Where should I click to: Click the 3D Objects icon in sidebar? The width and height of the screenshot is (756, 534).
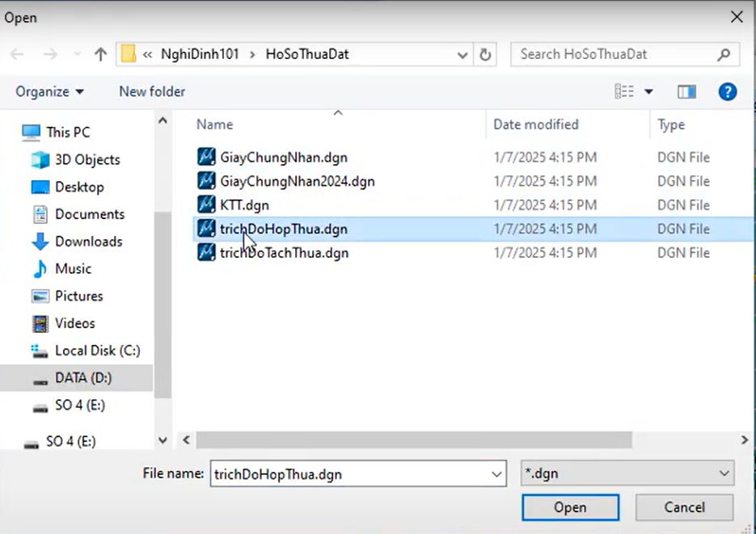click(40, 160)
